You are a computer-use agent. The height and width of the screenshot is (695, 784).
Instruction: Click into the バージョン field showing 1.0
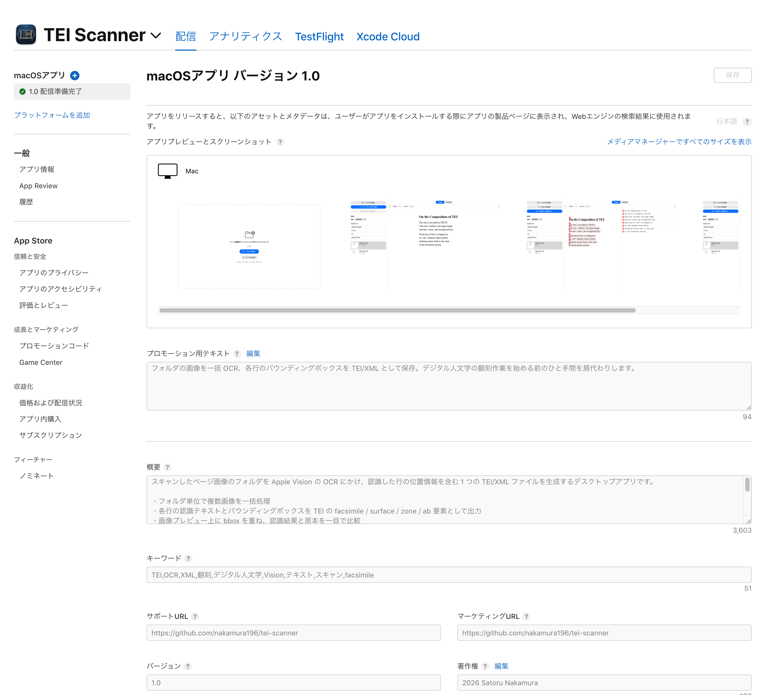tap(293, 682)
